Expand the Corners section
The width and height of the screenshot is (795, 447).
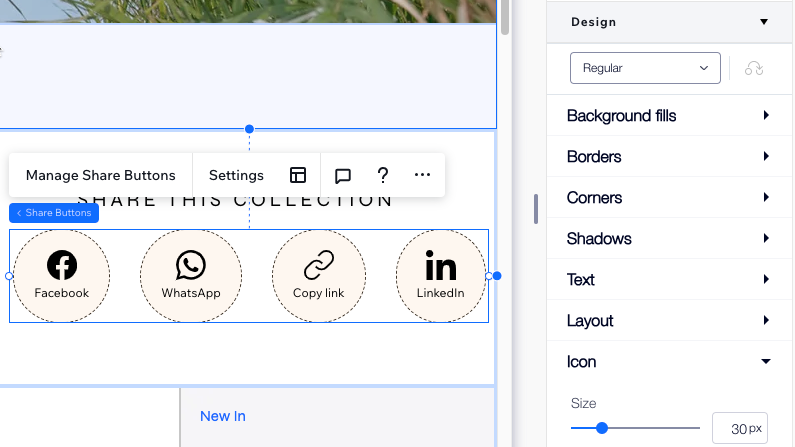[x=669, y=198]
